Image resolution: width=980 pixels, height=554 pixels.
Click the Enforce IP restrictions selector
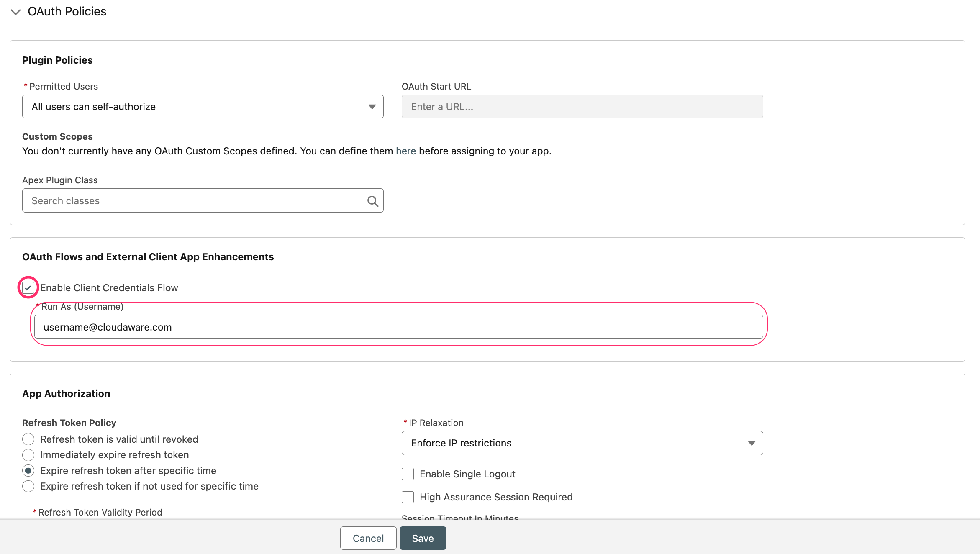click(582, 443)
